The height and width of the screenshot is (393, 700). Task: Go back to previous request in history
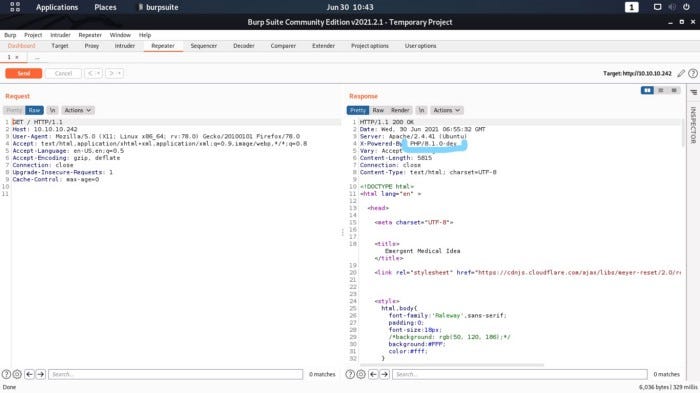click(x=90, y=73)
